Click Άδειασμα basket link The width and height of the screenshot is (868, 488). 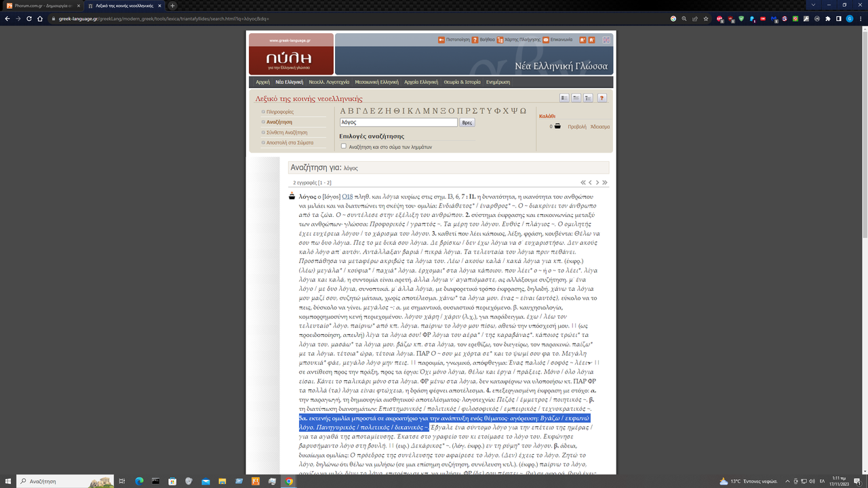[600, 127]
